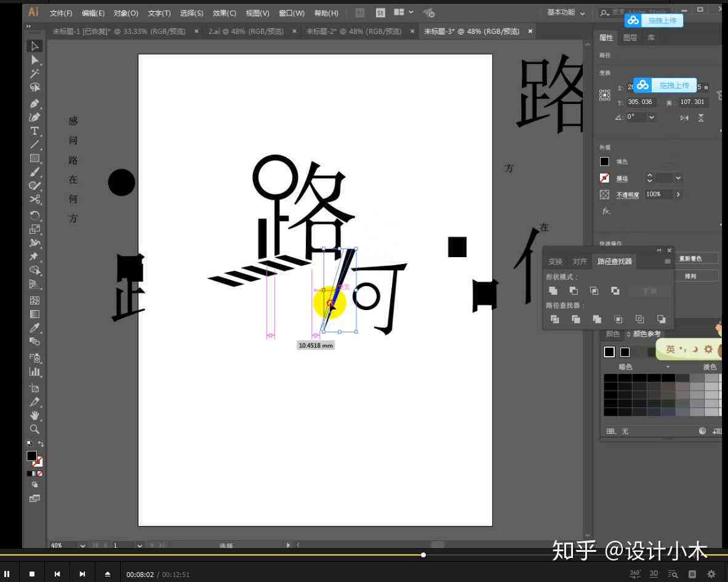Screen dimensions: 728x582
Task: Open the 效果(C) menu
Action: pos(224,13)
